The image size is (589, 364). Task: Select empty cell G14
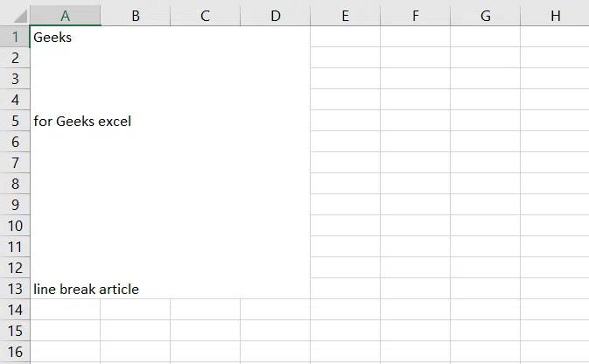click(x=485, y=310)
